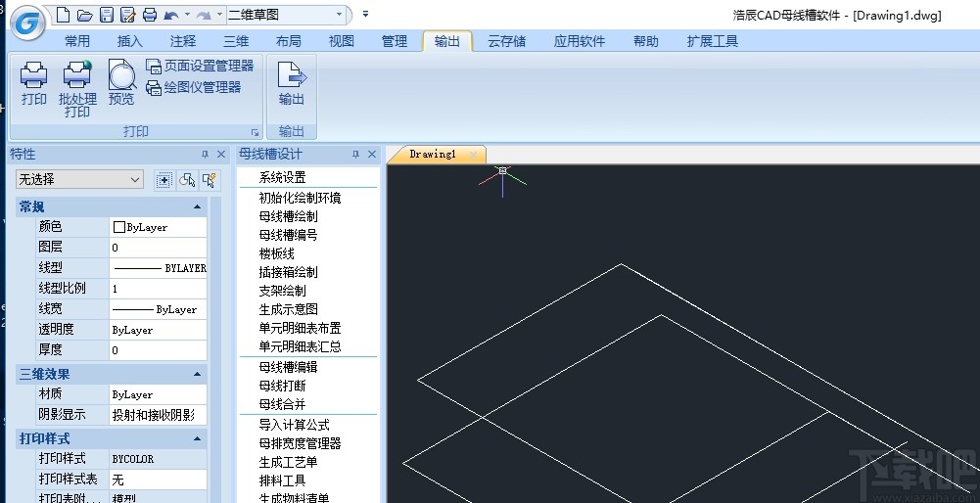Viewport: 980px width, 503px height.
Task: Pin the 母线槽设计 panel
Action: point(355,155)
